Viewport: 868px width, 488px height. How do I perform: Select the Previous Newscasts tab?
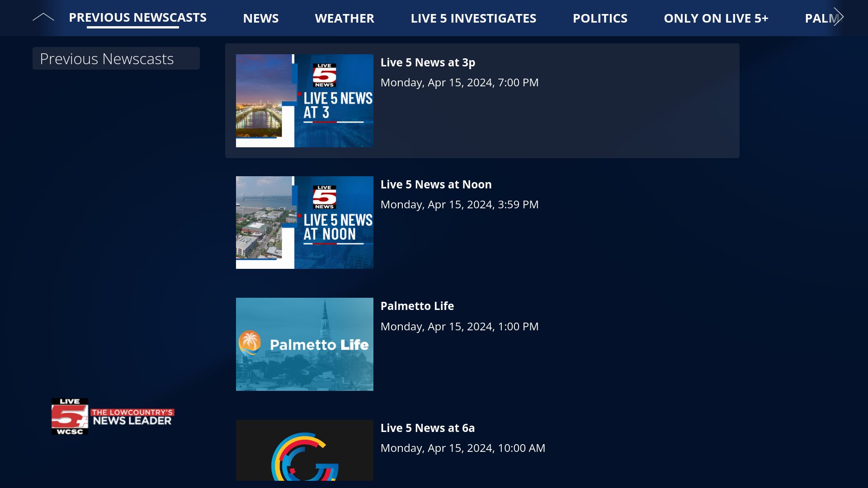[x=137, y=18]
